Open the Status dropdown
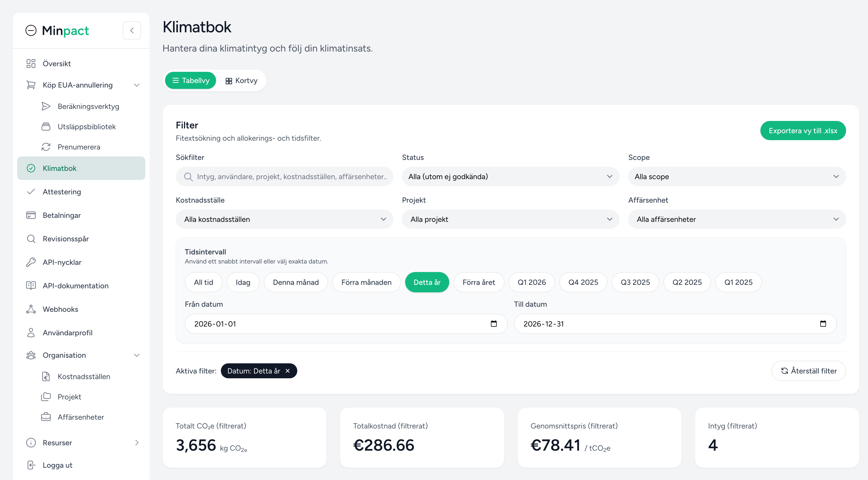 click(510, 176)
